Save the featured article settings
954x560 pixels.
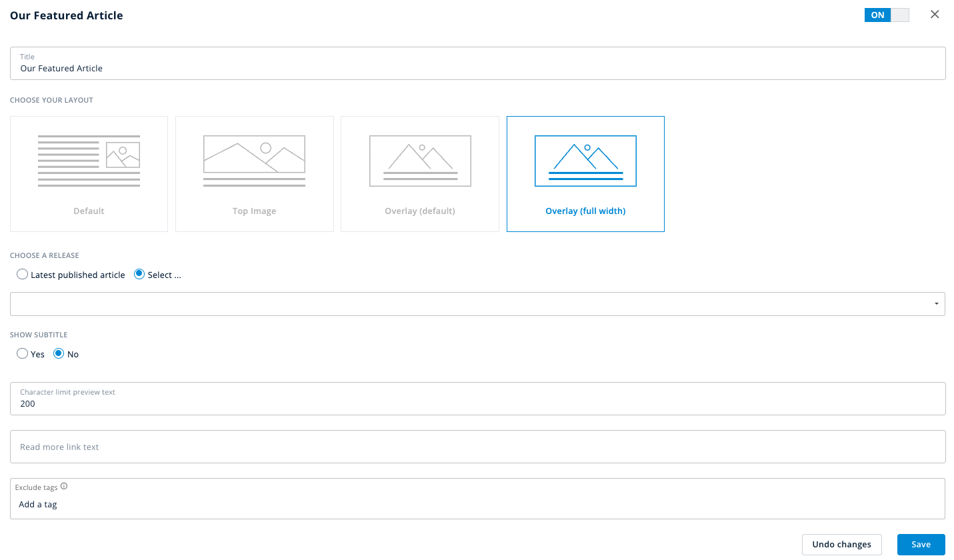pyautogui.click(x=921, y=545)
